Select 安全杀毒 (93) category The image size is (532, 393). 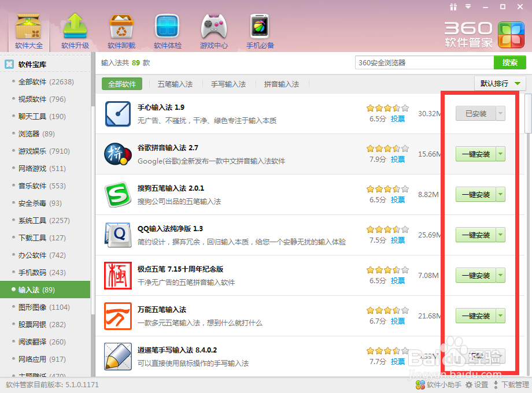coord(45,203)
